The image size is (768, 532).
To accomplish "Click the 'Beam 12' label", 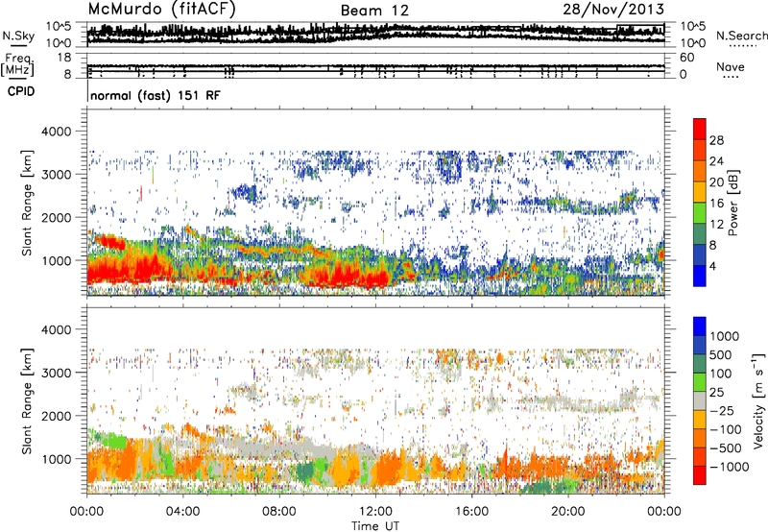I will click(x=374, y=11).
